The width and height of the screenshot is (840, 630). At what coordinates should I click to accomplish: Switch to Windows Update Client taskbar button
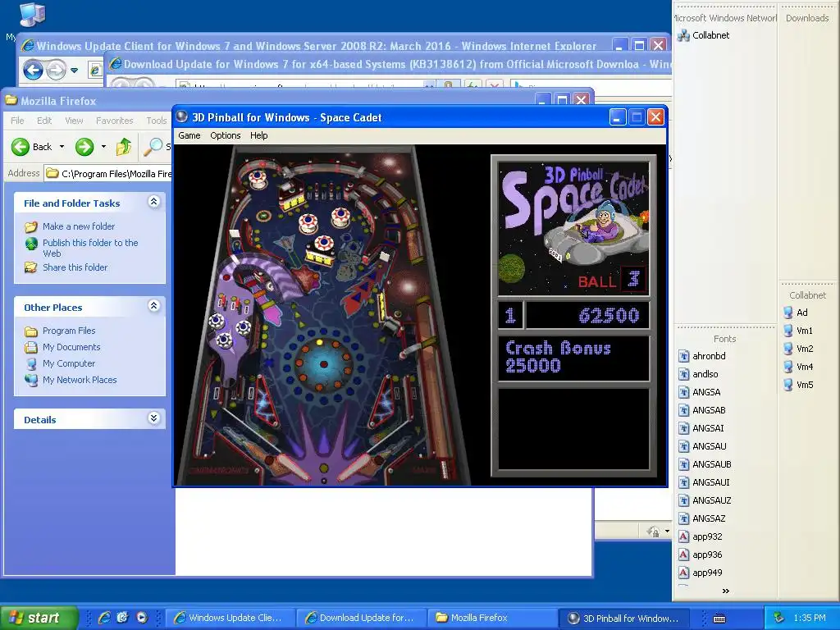pos(231,618)
